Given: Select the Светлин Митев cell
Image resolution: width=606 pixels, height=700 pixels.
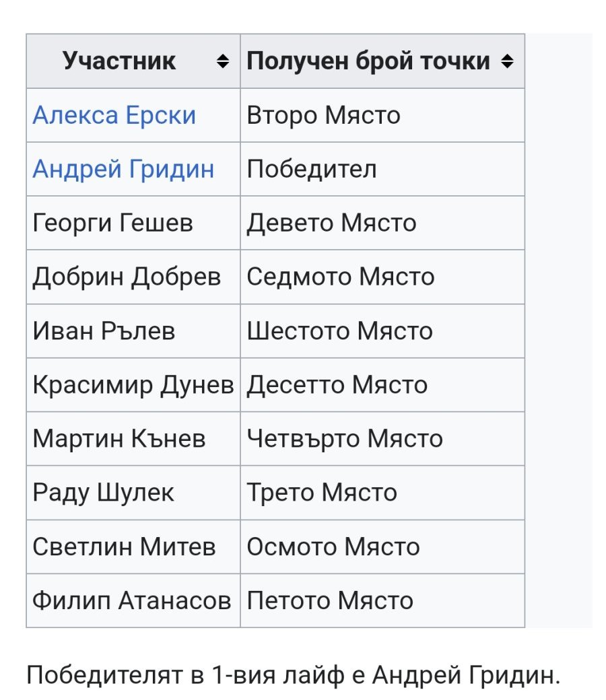Looking at the screenshot, I should [x=125, y=547].
